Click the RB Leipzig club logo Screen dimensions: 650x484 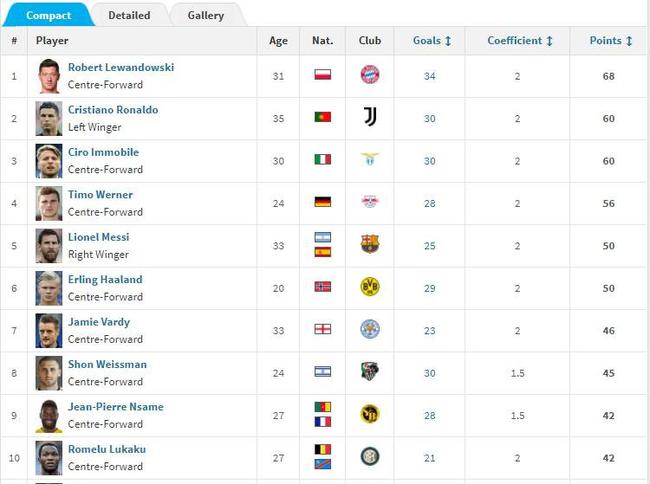(x=370, y=202)
